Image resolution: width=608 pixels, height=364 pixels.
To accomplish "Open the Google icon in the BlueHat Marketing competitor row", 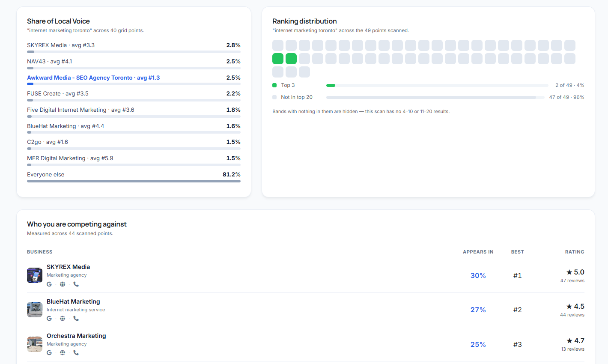I will click(49, 318).
